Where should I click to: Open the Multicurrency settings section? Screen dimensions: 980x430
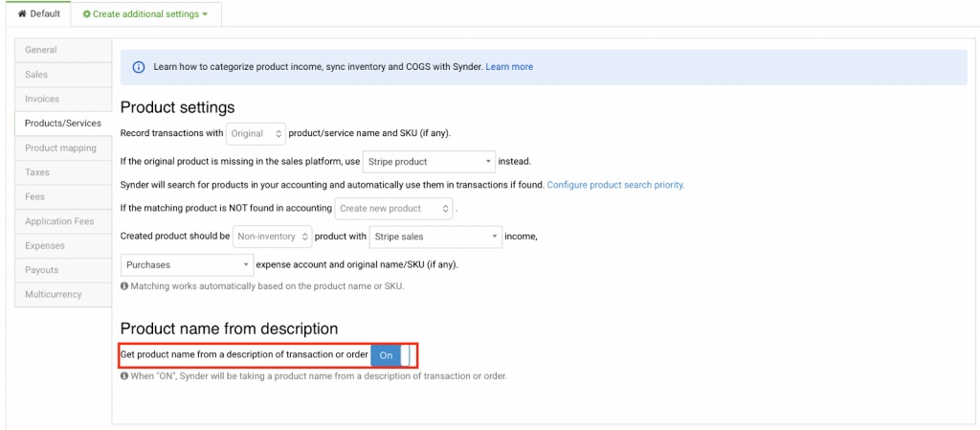[x=54, y=294]
